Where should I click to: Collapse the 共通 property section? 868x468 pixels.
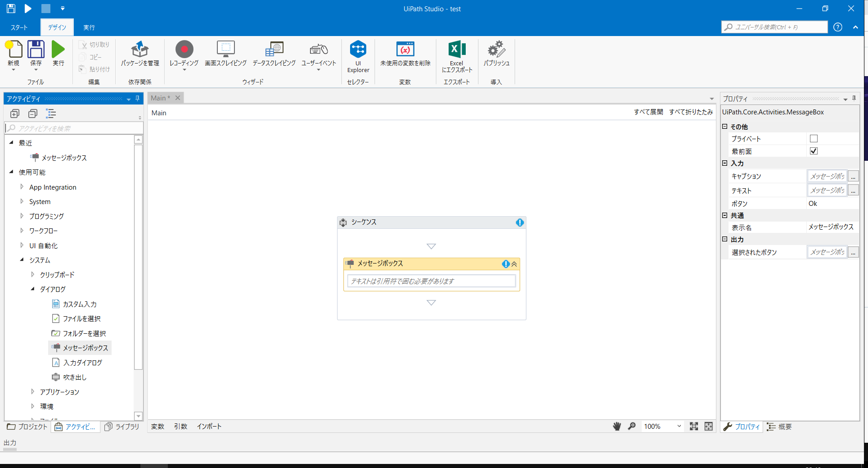click(725, 215)
